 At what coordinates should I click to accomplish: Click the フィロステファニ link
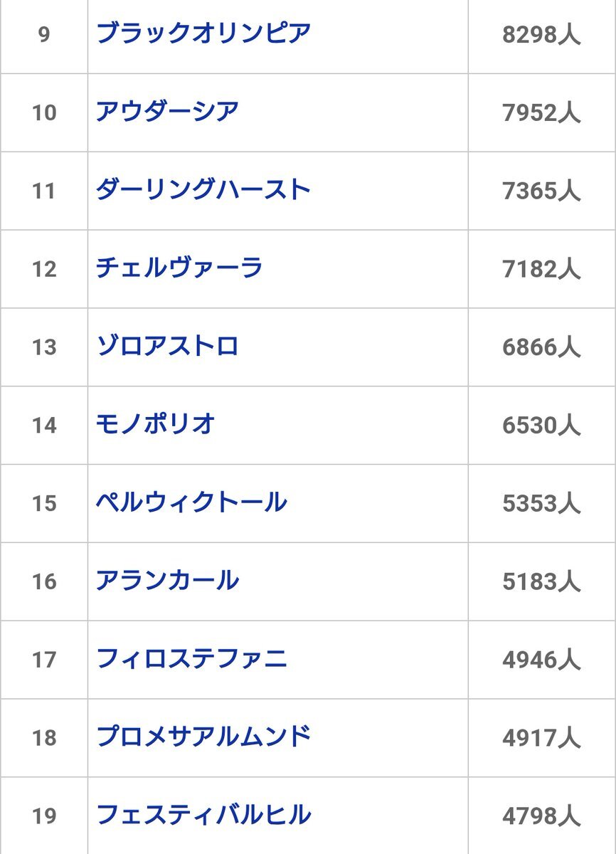(191, 659)
